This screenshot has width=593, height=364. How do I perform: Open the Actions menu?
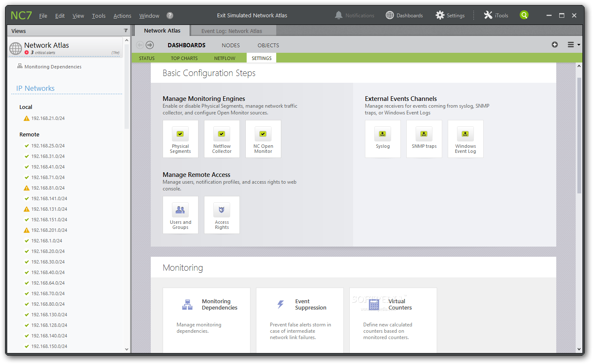click(x=122, y=16)
